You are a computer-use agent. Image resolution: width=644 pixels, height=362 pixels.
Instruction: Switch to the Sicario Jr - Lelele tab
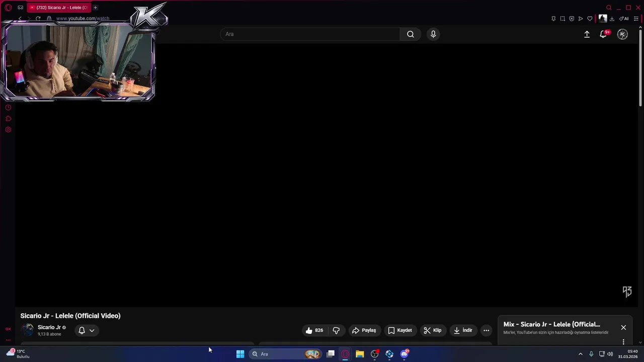pyautogui.click(x=59, y=8)
